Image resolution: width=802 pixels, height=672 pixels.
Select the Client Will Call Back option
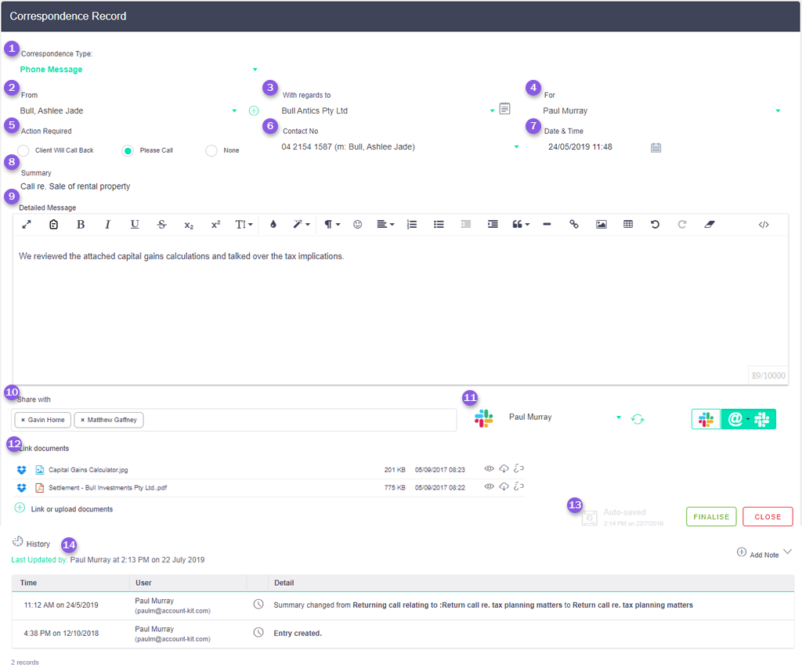tap(23, 150)
